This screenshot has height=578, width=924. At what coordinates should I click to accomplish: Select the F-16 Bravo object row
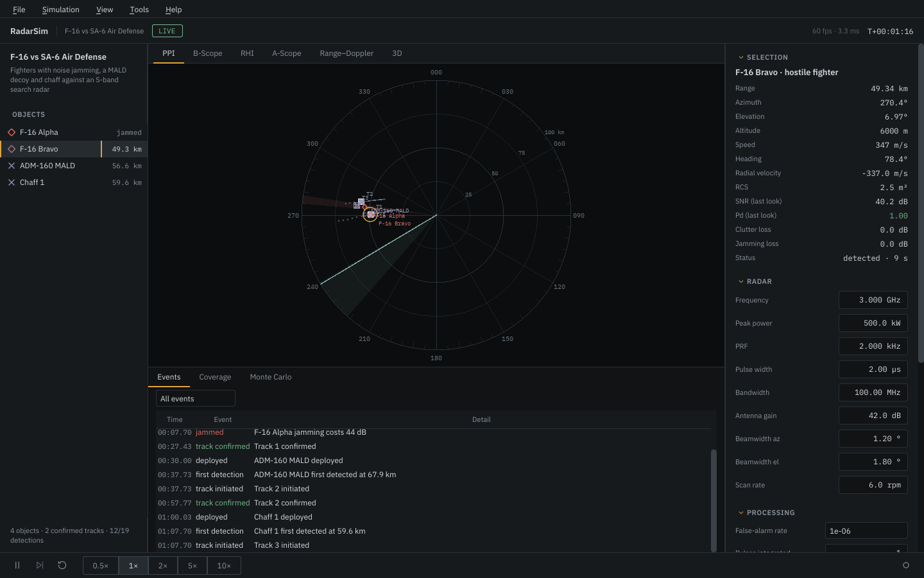74,149
